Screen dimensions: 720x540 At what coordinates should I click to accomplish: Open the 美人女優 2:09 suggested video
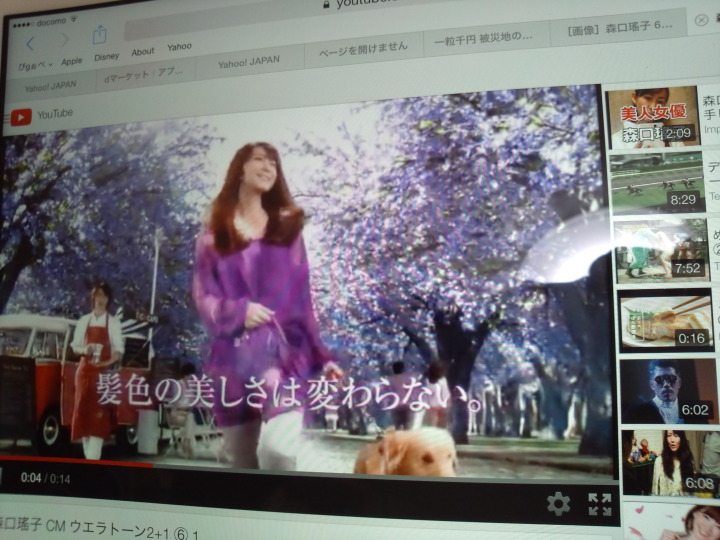[652, 117]
